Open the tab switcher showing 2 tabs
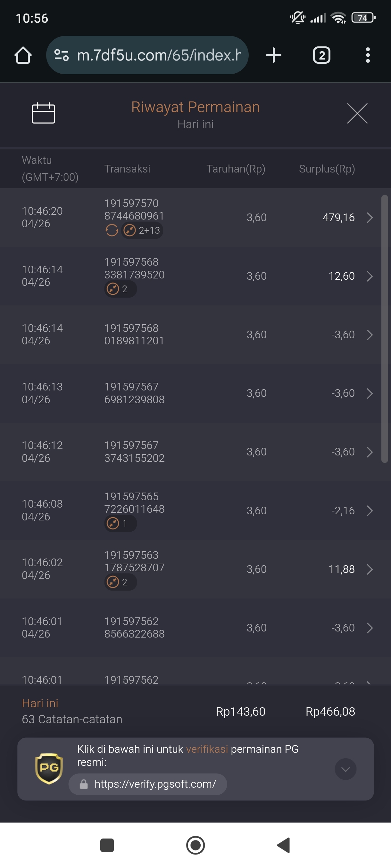 coord(321,55)
